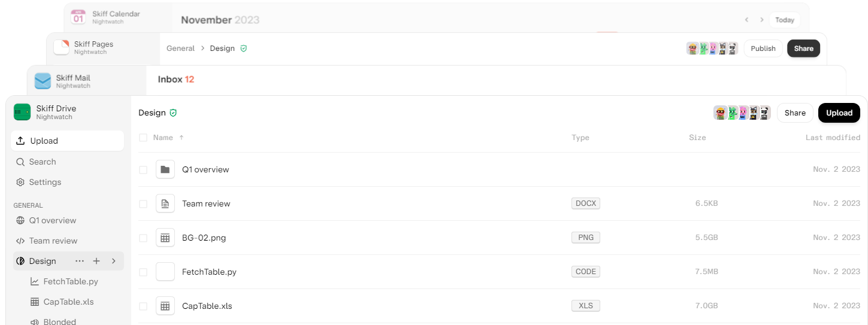Click the Q1 overview folder icon in file list

pos(165,169)
